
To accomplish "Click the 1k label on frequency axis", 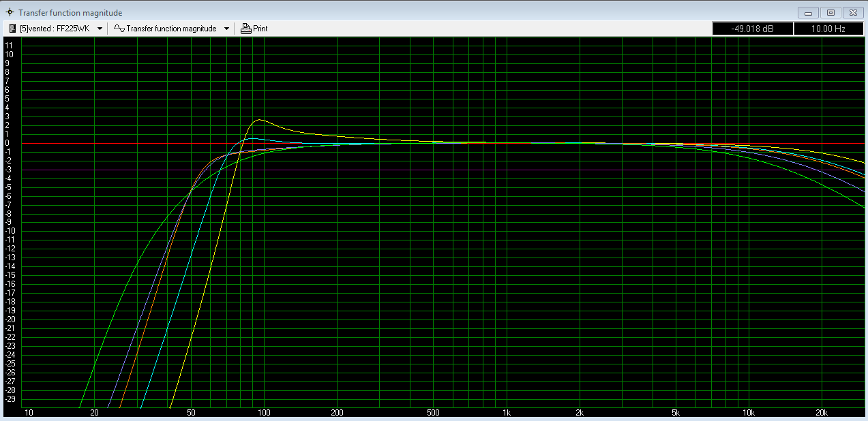I will 507,414.
